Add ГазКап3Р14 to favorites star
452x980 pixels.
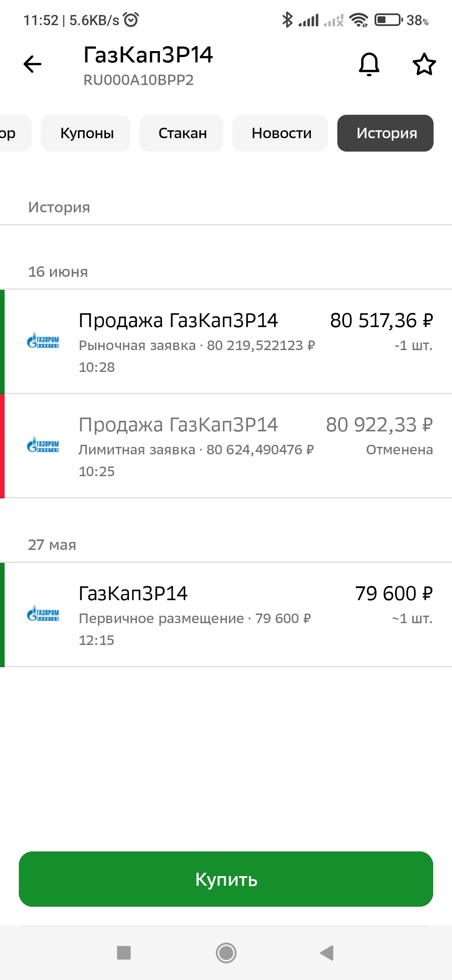(424, 64)
